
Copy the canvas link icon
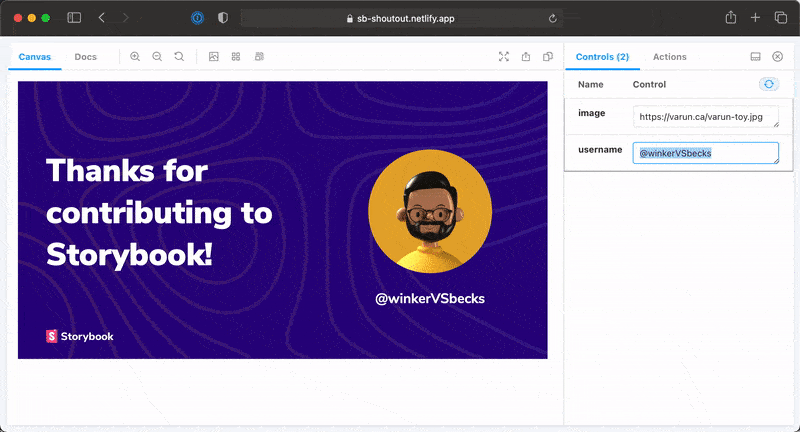coord(548,57)
